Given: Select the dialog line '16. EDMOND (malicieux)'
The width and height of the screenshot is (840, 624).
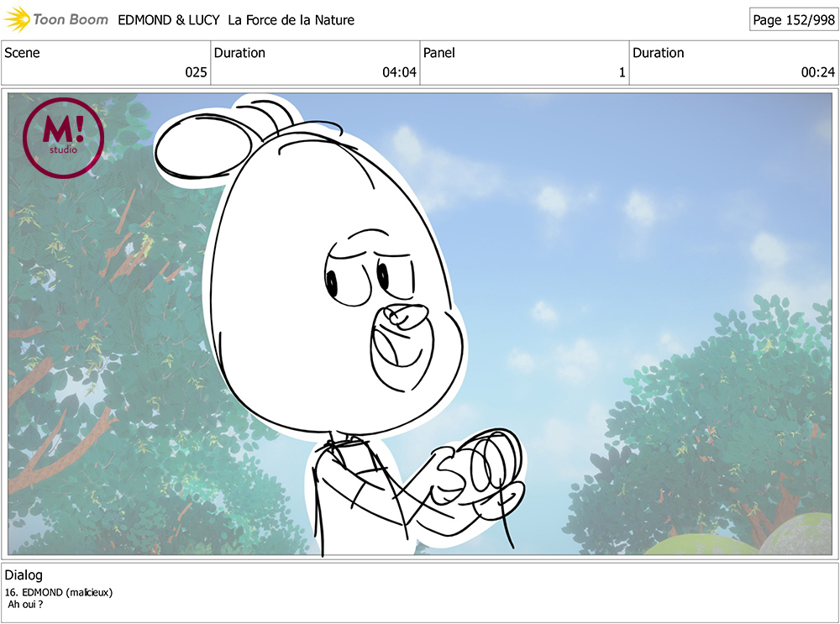Looking at the screenshot, I should coord(59,592).
